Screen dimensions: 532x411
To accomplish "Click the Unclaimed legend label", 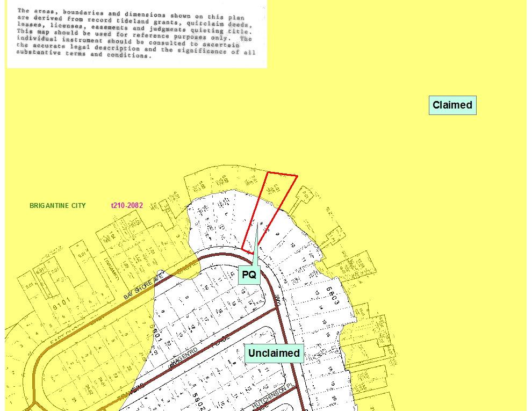I will coord(274,354).
